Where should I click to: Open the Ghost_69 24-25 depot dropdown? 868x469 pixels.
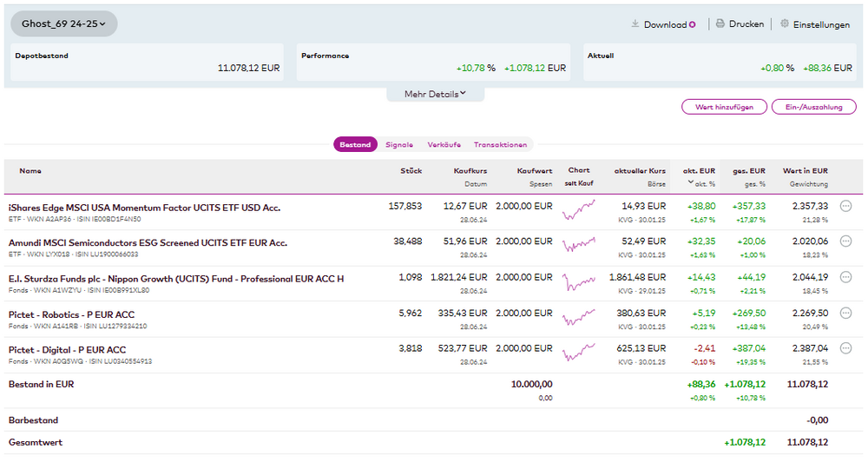tap(63, 24)
